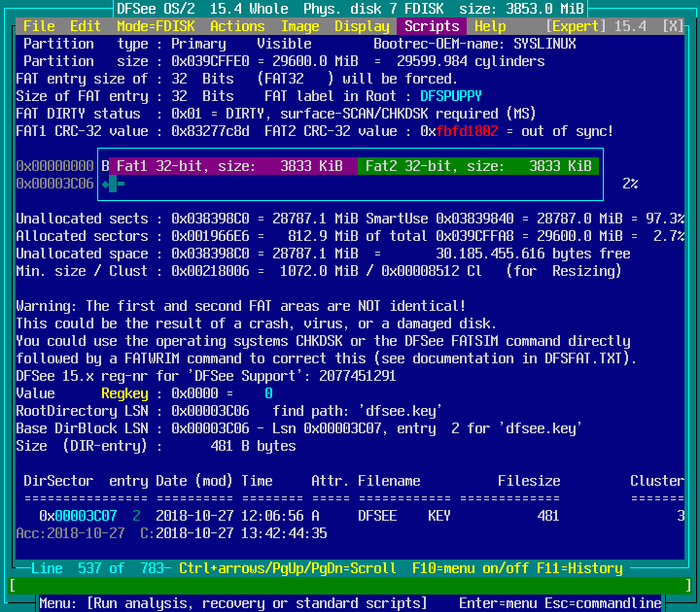
Task: Toggle the [Expert] mode indicator
Action: 579,26
